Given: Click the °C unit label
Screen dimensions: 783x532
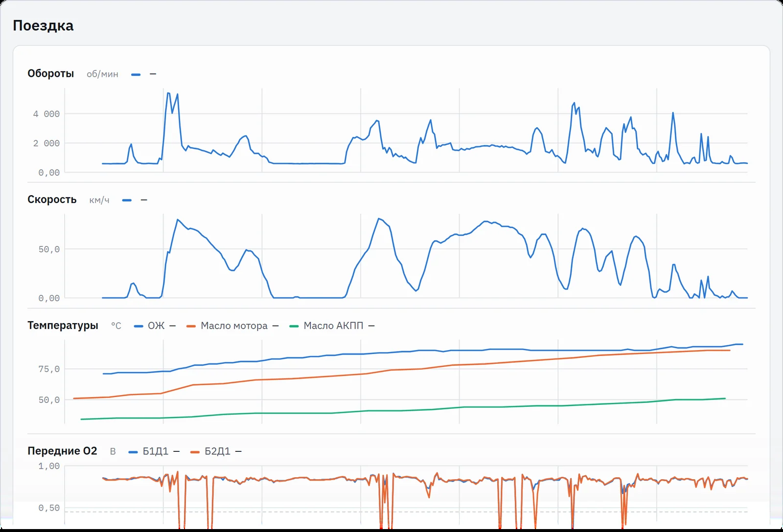Looking at the screenshot, I should 116,326.
